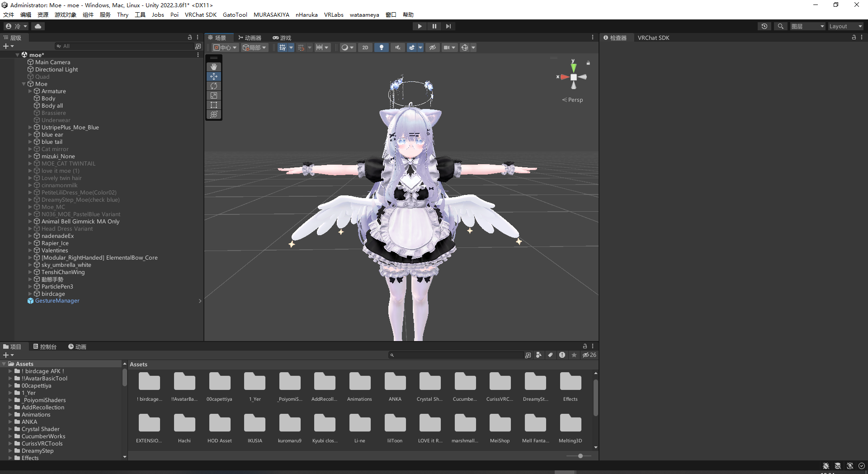This screenshot has width=868, height=474.
Task: Click the Step frame button
Action: 448,26
